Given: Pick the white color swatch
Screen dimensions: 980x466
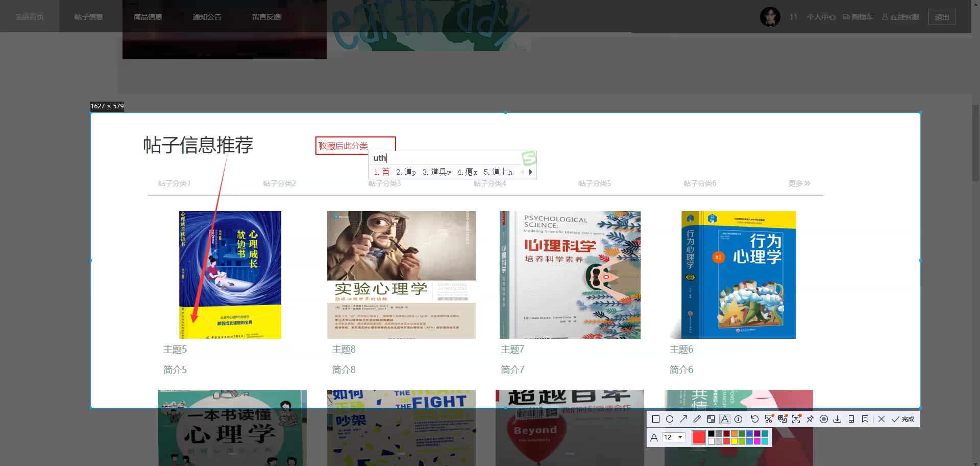Looking at the screenshot, I should [x=711, y=441].
